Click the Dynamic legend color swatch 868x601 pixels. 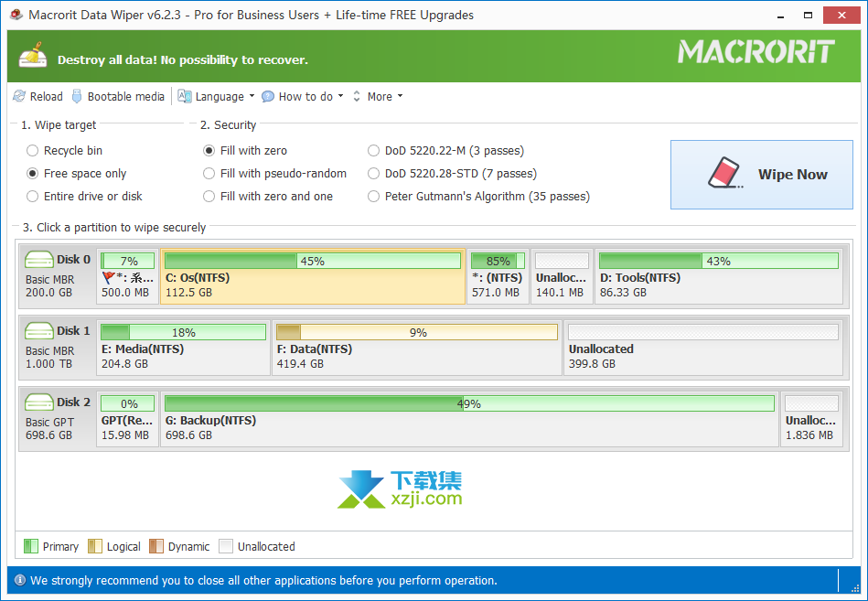tap(156, 546)
